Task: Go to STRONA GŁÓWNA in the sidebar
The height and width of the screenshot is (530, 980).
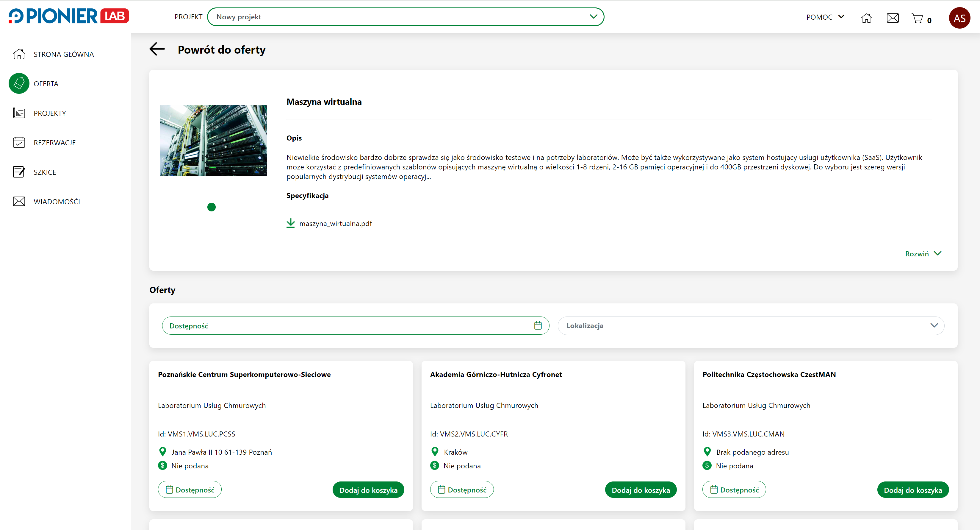Action: 64,54
